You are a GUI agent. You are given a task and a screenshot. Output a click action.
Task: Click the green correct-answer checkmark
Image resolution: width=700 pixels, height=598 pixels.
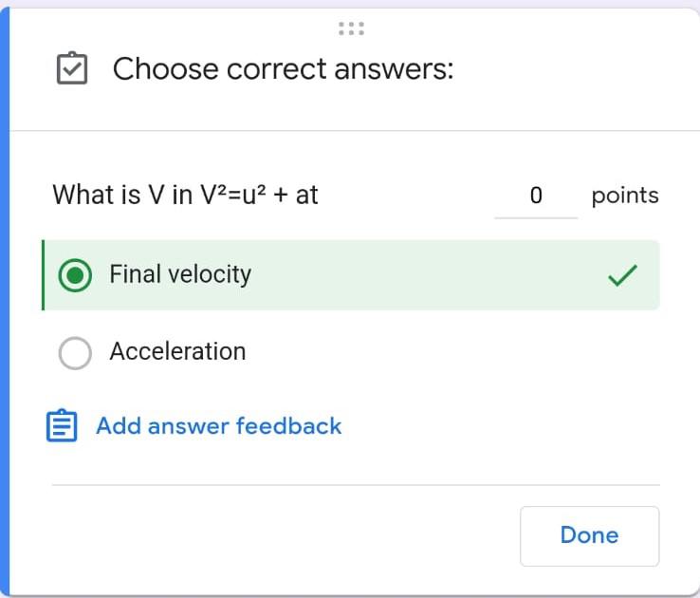pyautogui.click(x=622, y=275)
